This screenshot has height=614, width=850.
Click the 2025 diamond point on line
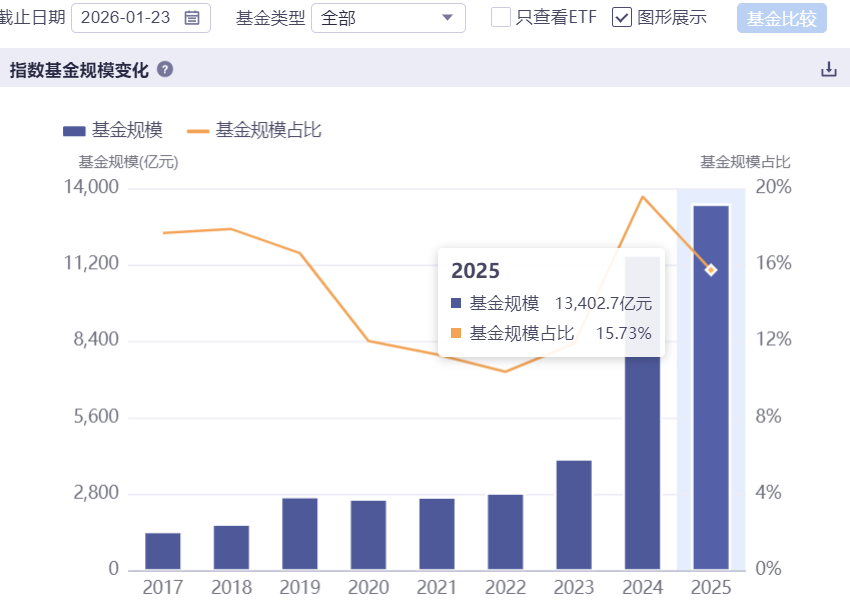click(x=711, y=270)
